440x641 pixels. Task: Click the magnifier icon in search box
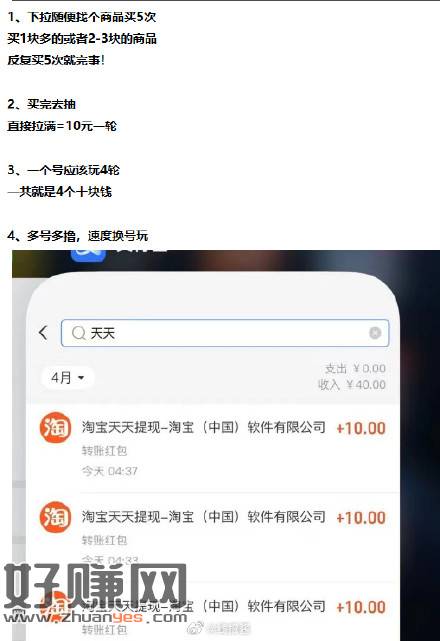78,333
